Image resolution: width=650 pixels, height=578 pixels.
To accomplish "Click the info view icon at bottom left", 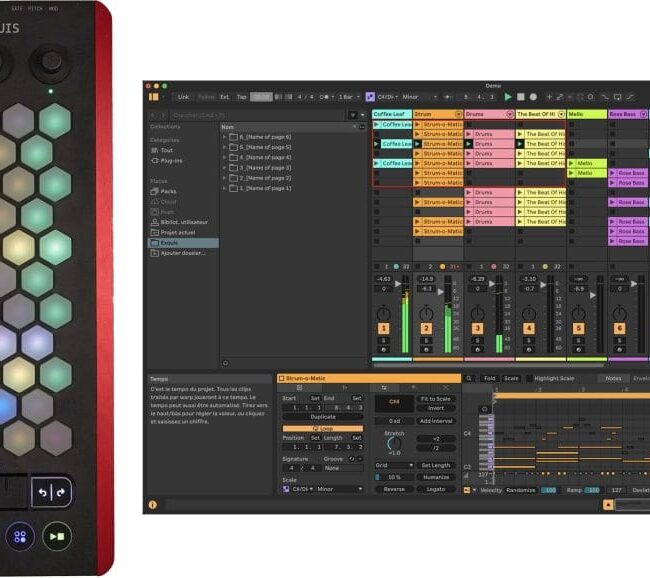I will tap(153, 505).
